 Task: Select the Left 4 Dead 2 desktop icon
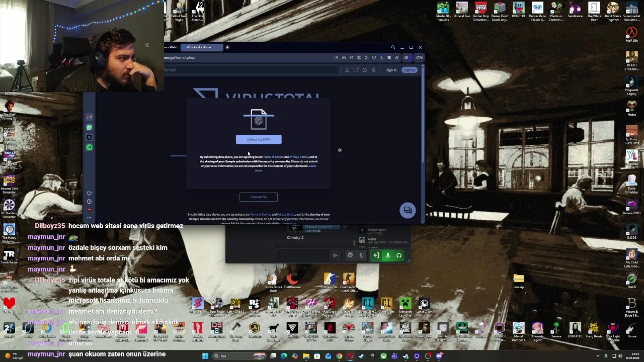tap(235, 306)
